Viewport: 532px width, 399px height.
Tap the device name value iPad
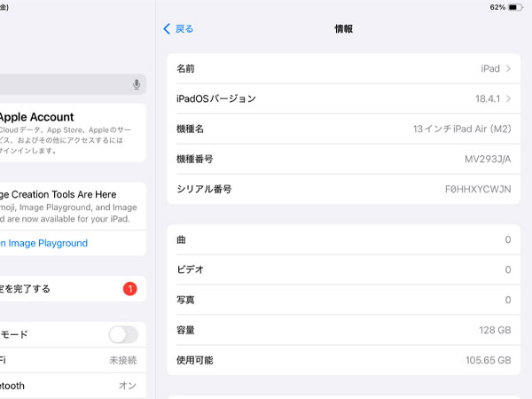[x=490, y=68]
